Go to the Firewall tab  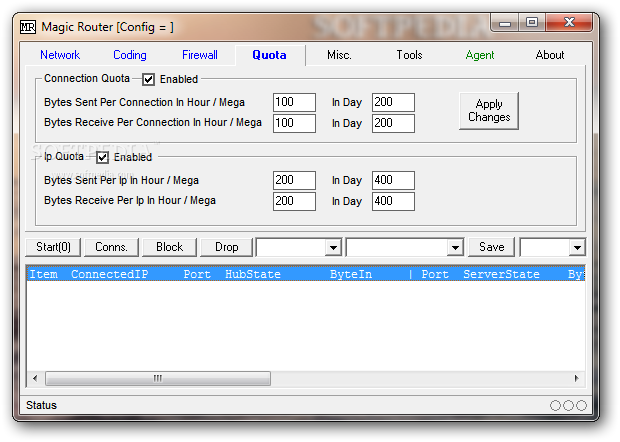pos(200,55)
